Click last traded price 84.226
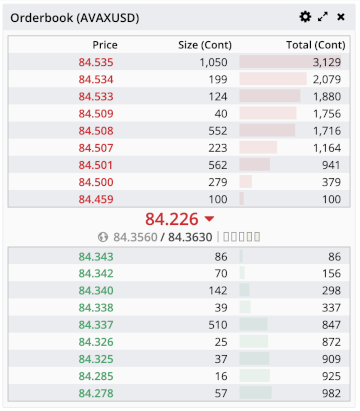 pos(172,219)
